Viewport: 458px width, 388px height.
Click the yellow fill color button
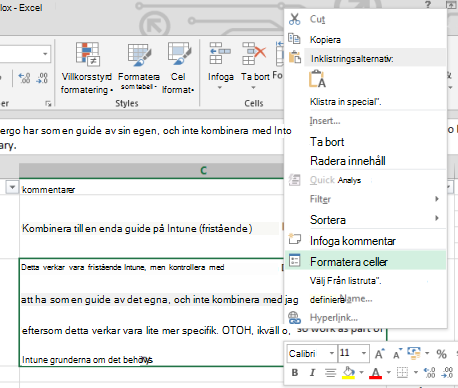pyautogui.click(x=349, y=373)
